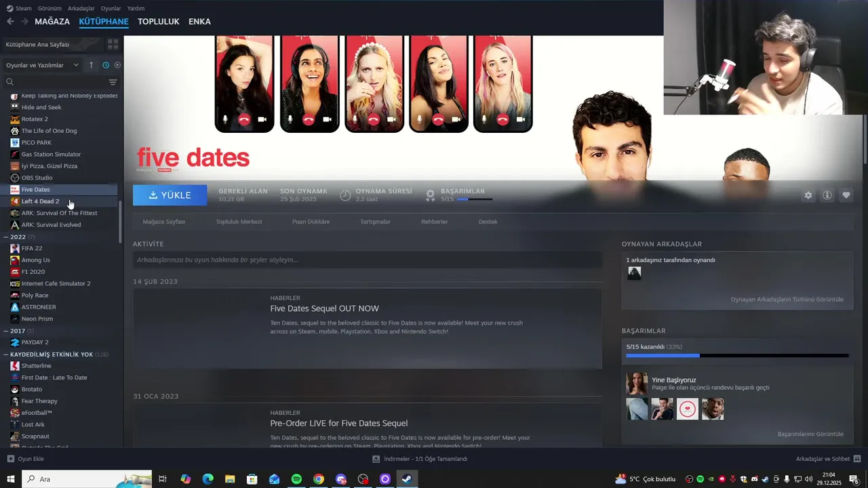
Task: Open the ENKA profile tab
Action: tap(199, 22)
